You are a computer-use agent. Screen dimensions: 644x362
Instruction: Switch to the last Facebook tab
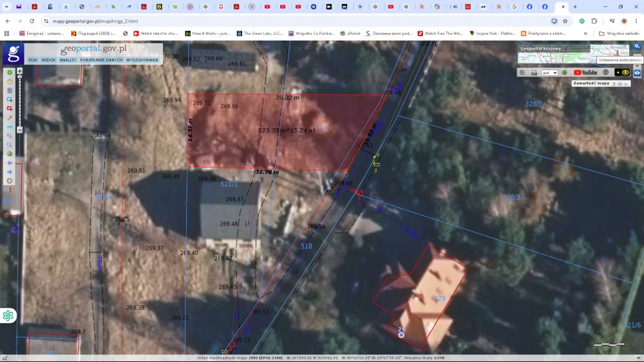click(x=545, y=6)
